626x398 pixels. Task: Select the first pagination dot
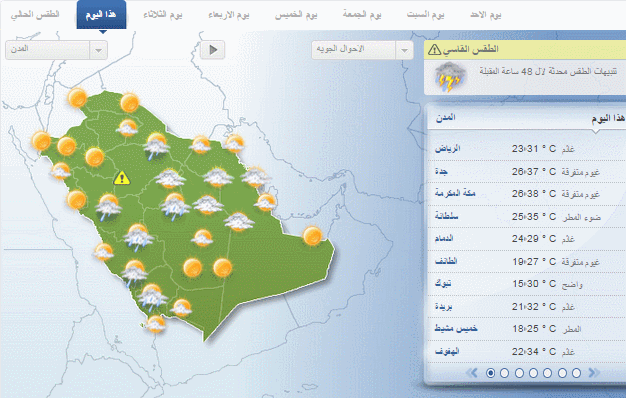(491, 373)
